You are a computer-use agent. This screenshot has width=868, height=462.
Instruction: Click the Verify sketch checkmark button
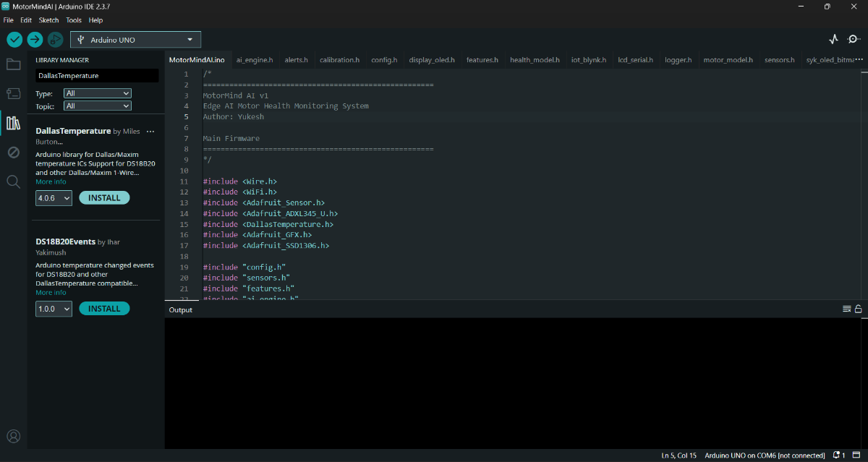pyautogui.click(x=14, y=40)
